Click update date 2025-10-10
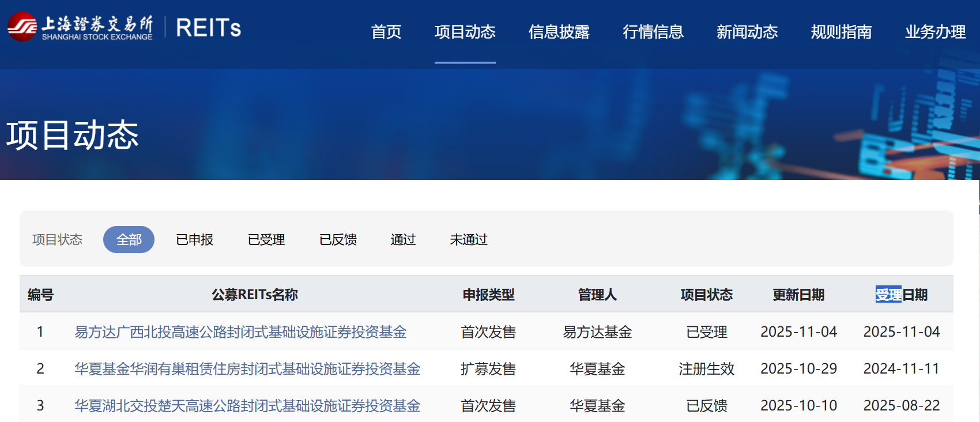 coord(798,405)
